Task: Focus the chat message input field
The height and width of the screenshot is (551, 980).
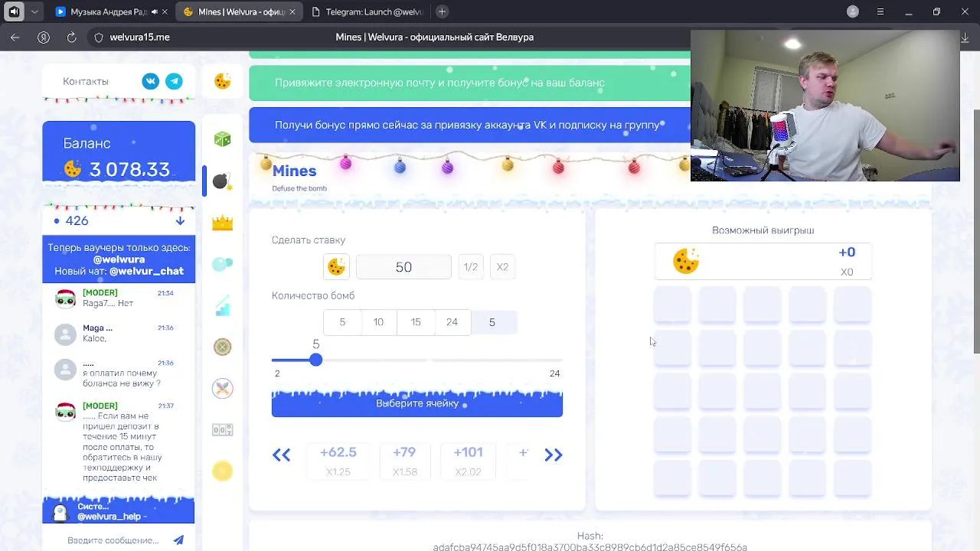Action: tap(113, 540)
